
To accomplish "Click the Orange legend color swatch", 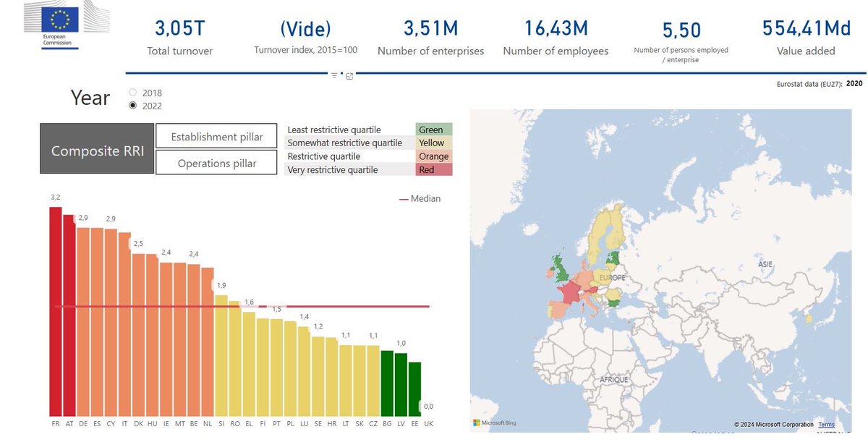I will (x=434, y=156).
